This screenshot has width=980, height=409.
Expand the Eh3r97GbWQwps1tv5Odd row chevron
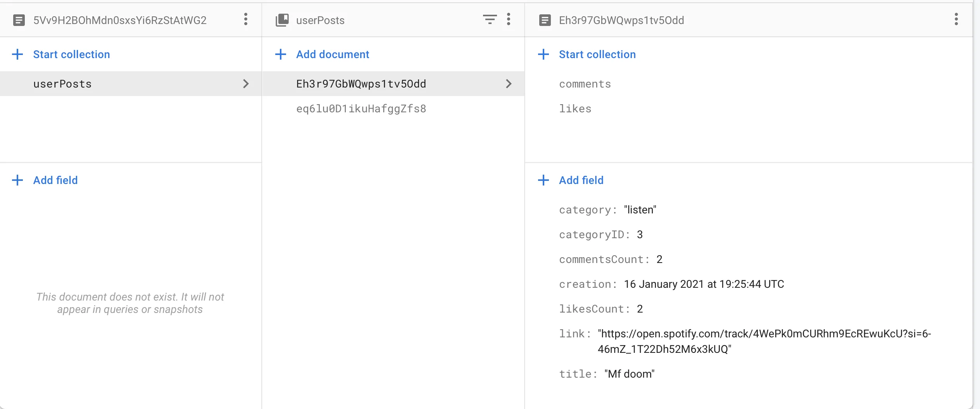509,84
